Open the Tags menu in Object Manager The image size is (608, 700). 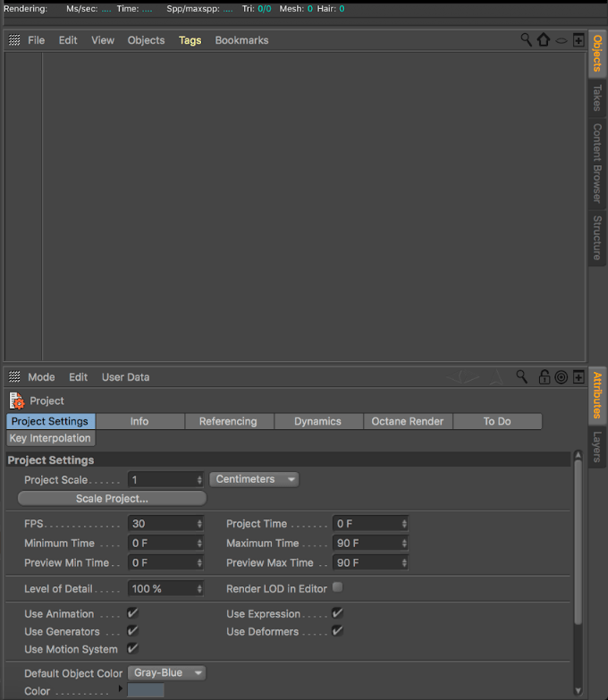point(190,40)
